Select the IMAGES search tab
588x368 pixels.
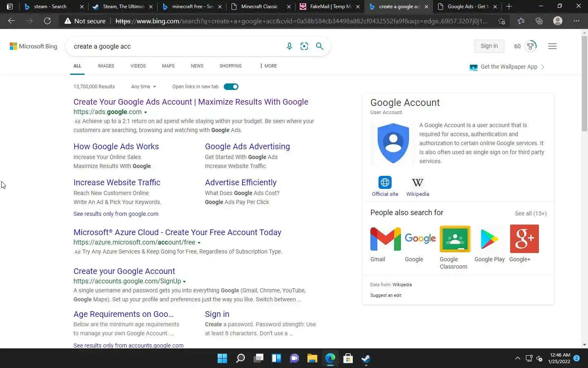tap(106, 66)
